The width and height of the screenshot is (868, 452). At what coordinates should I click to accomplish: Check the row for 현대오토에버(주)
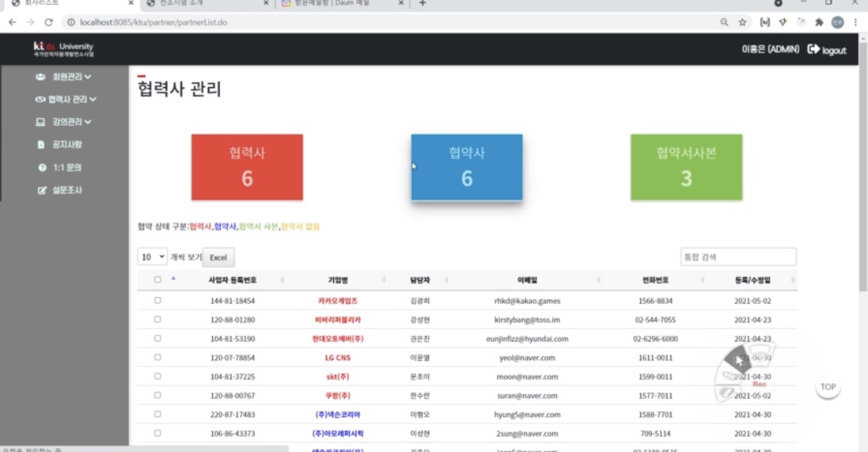[157, 338]
